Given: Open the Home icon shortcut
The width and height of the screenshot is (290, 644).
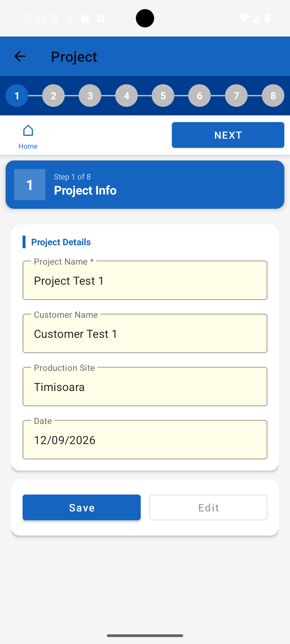Looking at the screenshot, I should [x=28, y=137].
